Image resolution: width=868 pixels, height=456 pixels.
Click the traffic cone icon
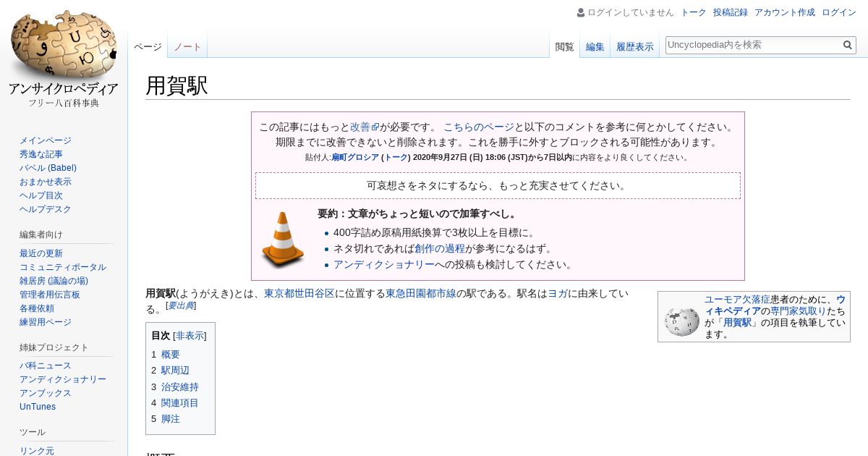click(283, 240)
